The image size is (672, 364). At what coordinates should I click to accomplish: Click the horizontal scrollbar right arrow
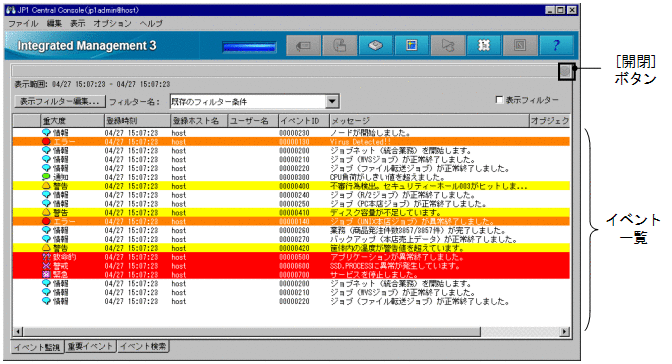pos(565,331)
